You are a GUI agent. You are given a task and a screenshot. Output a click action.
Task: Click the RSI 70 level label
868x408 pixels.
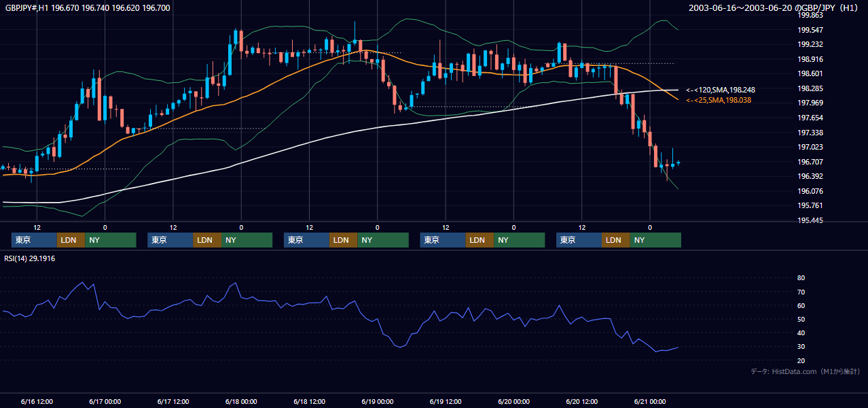(801, 292)
